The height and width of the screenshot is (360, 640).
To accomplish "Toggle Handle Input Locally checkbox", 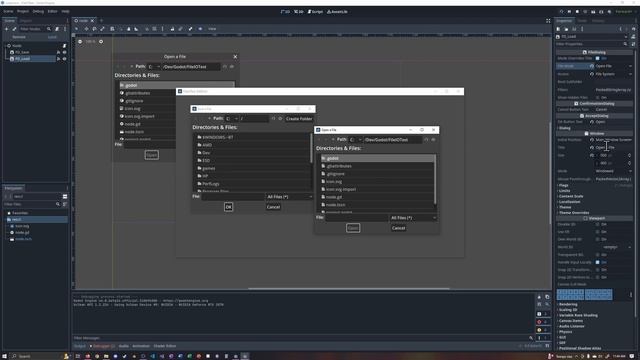I will (598, 262).
